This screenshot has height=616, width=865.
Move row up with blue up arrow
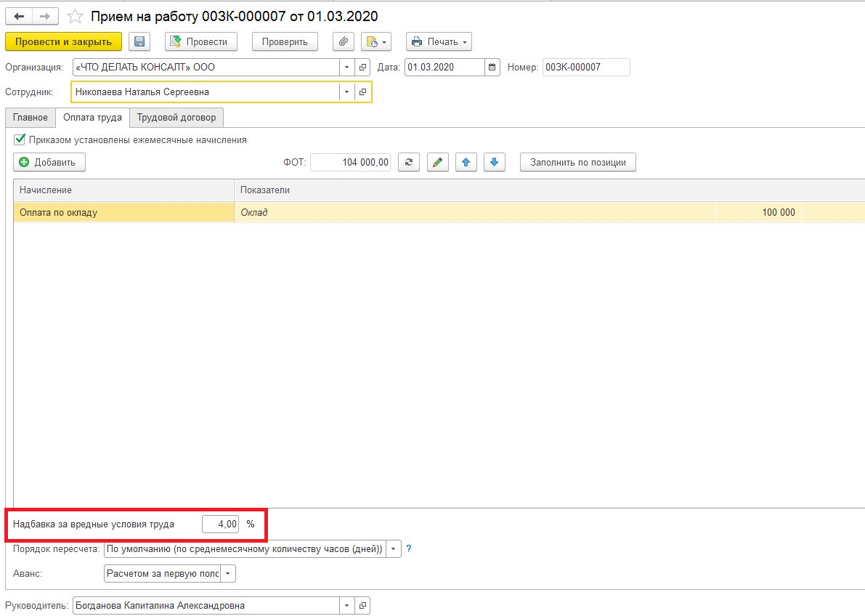(466, 162)
